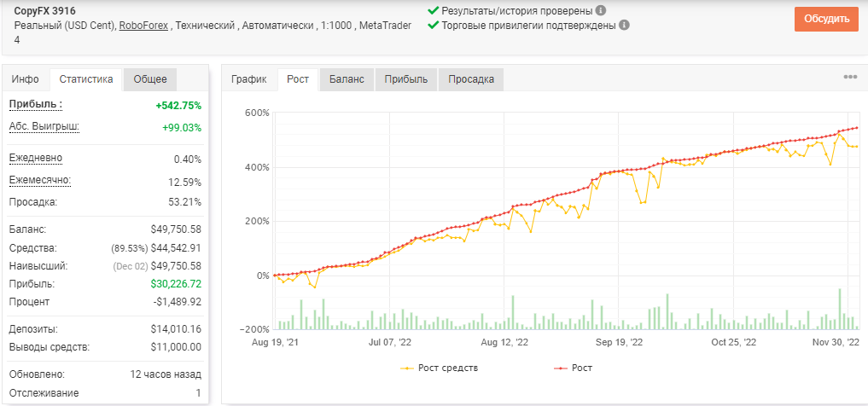
Task: Click the 0.40% daily value
Action: pyautogui.click(x=188, y=159)
